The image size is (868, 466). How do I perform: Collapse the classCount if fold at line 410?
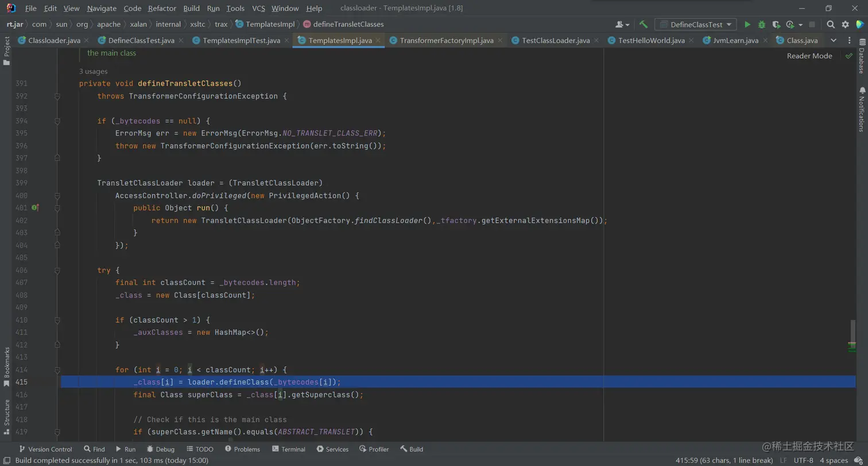pos(57,319)
